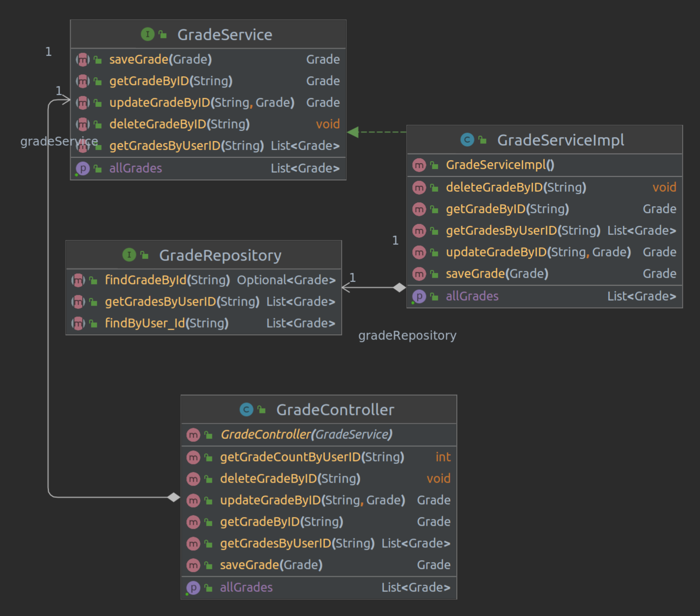The image size is (700, 616).
Task: Select the GradeServiceImpl() constructor entry
Action: pyautogui.click(x=500, y=165)
